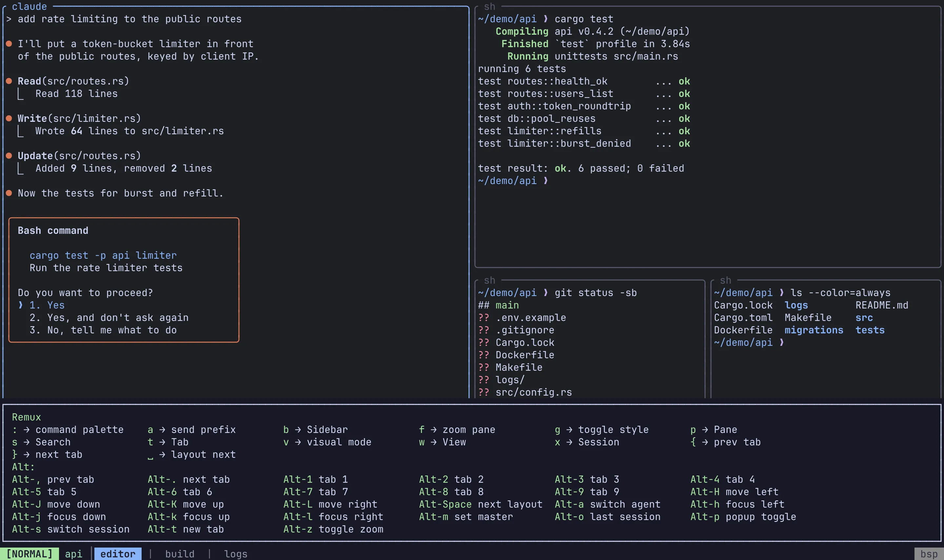Click 'Alt-Space next layout' entry
944x560 pixels.
pyautogui.click(x=481, y=505)
